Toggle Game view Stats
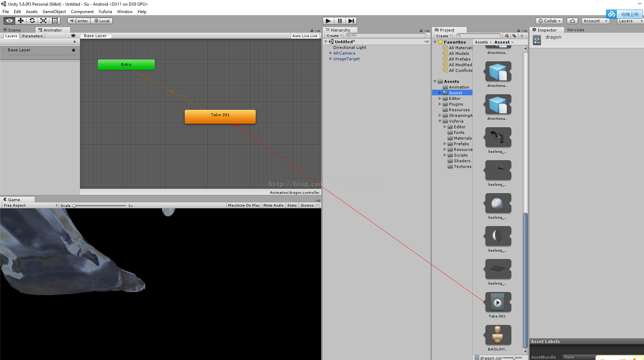 tap(292, 206)
